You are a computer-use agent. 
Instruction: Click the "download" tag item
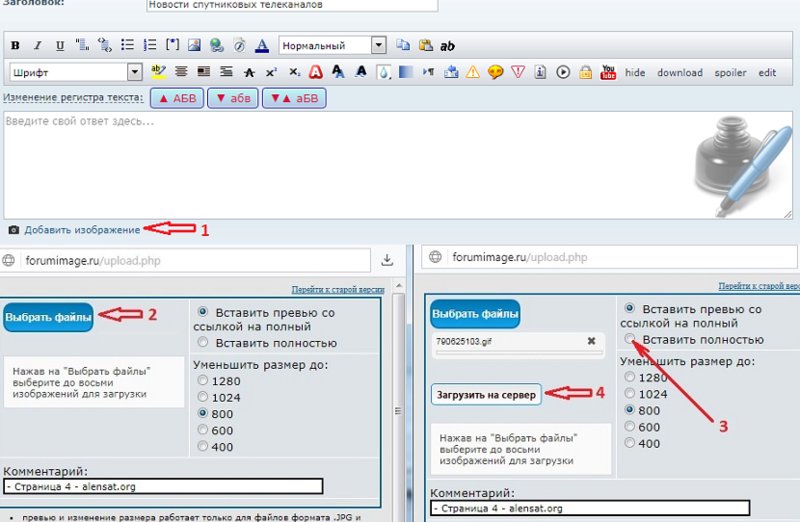[x=680, y=73]
